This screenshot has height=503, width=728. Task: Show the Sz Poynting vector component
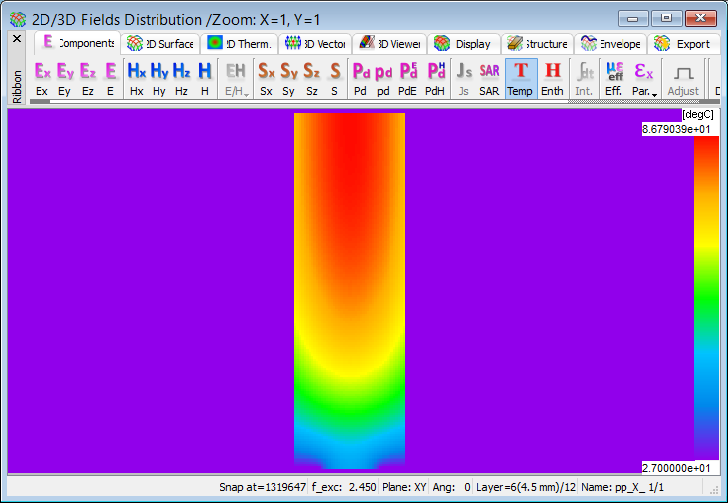[x=312, y=78]
